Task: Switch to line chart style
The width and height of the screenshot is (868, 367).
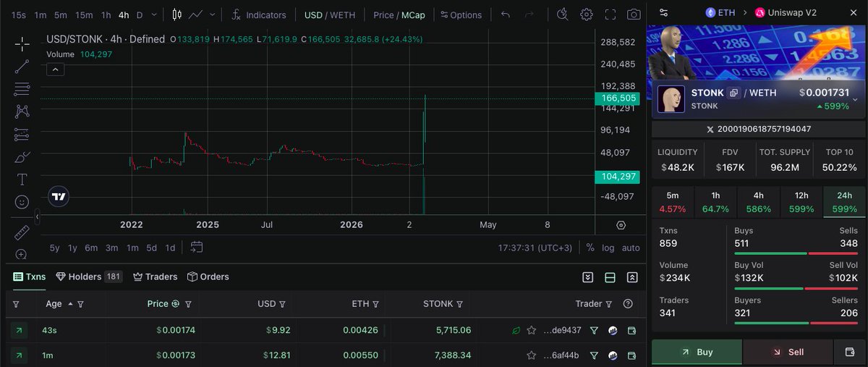Action: [x=195, y=14]
